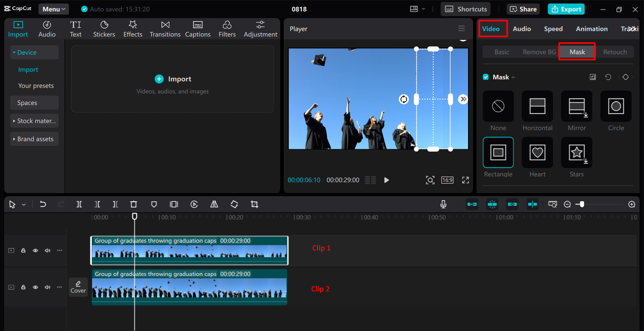Viewport: 644px width, 331px height.
Task: Switch to the Animation tab
Action: click(x=592, y=29)
